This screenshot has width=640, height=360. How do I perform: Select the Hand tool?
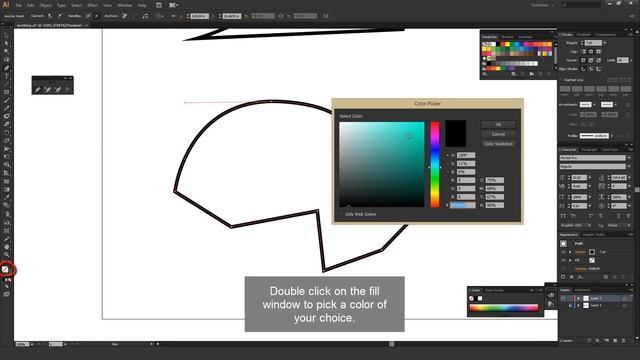point(6,247)
